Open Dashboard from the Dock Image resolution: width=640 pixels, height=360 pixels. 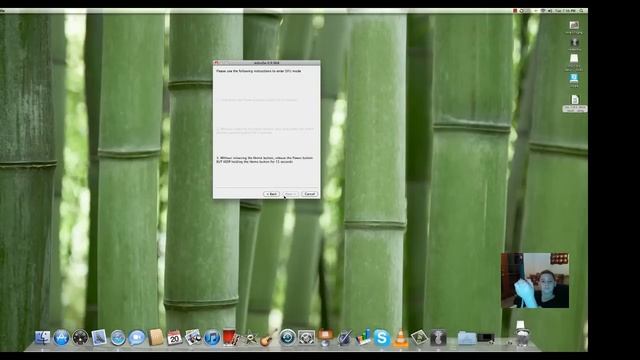pyautogui.click(x=80, y=338)
